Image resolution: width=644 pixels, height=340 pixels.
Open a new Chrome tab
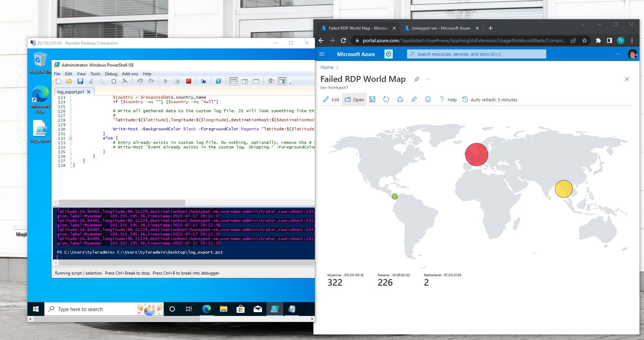point(491,28)
